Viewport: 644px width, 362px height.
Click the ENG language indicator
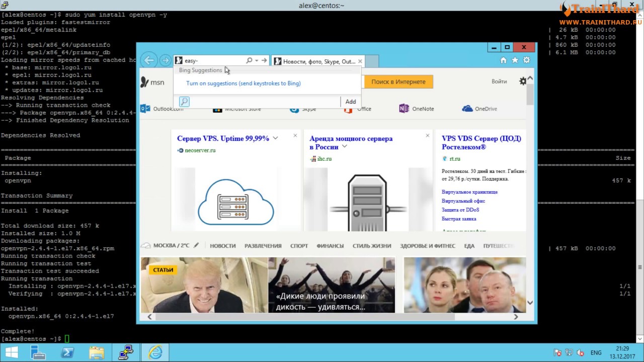(x=596, y=352)
